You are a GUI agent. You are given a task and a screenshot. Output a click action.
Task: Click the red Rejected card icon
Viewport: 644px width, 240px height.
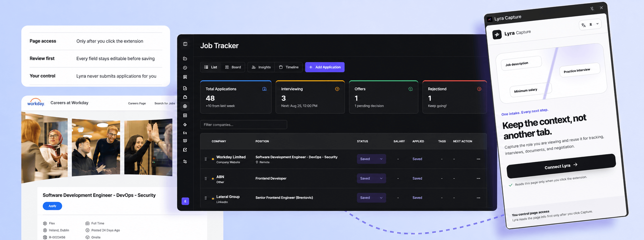479,89
